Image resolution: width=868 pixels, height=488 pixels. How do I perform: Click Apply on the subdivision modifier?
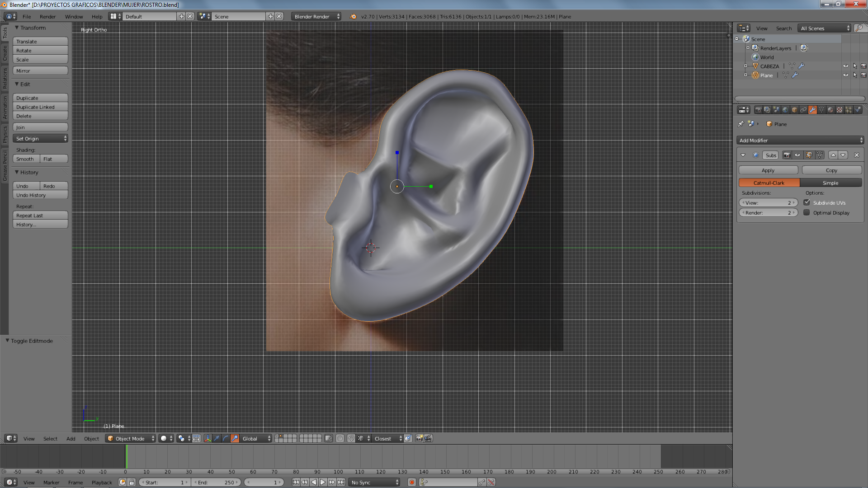point(768,170)
